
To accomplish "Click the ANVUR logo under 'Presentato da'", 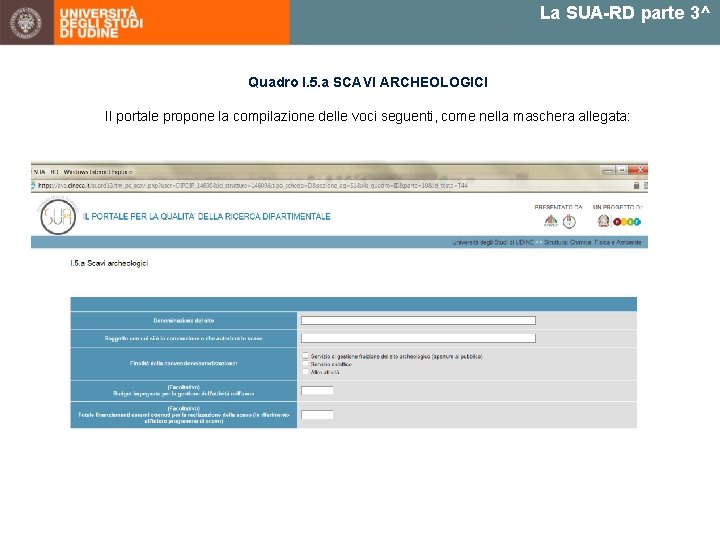I will pos(551,221).
